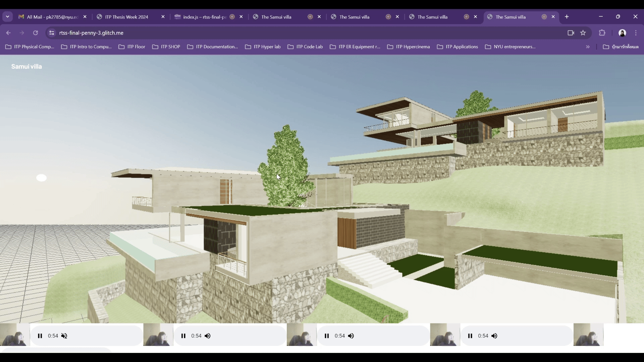
Task: Switch to the All Mail Gmail tab
Action: (52, 17)
